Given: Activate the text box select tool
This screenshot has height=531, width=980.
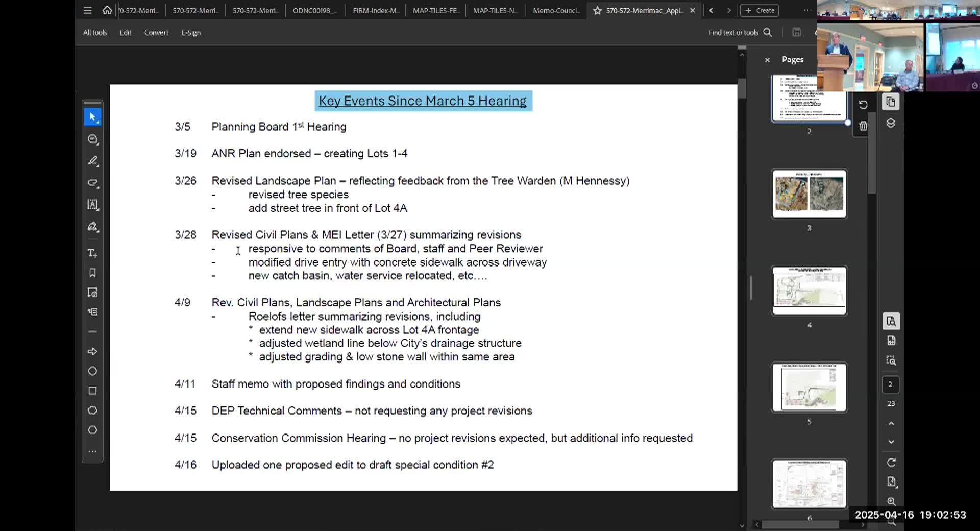Looking at the screenshot, I should click(x=92, y=205).
